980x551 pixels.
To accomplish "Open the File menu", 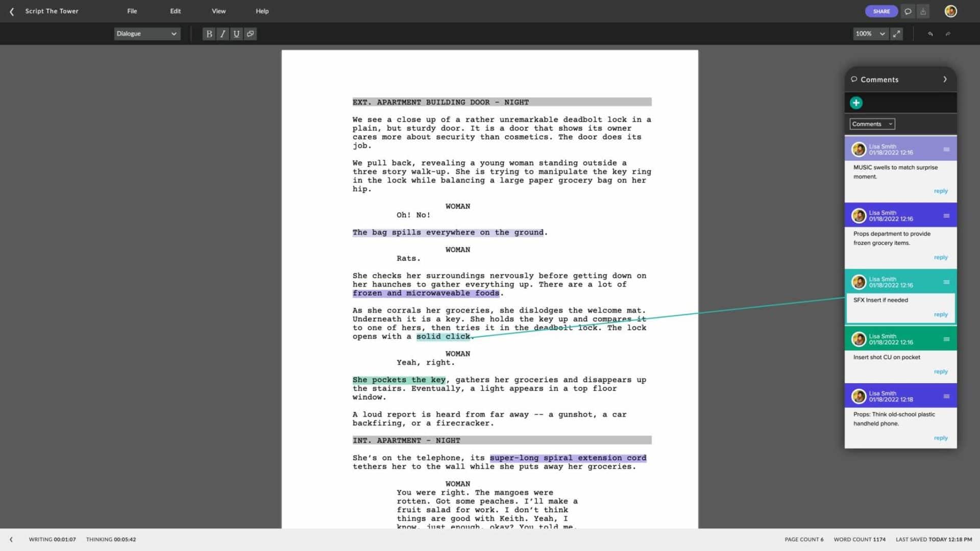I will 132,11.
